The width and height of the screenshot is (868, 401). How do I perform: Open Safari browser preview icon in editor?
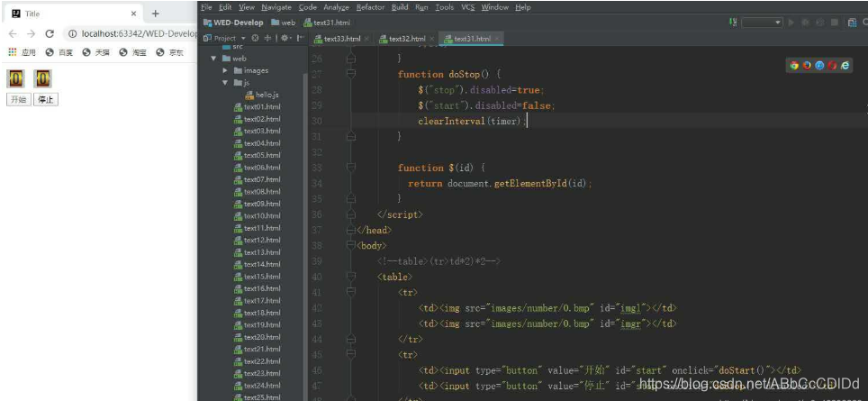tap(819, 65)
